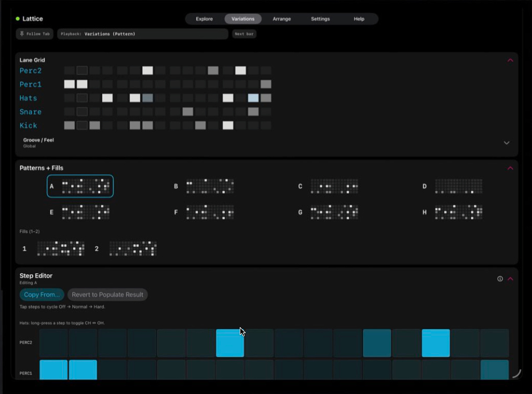Click the Kick lane label
The width and height of the screenshot is (532, 394).
pos(28,126)
